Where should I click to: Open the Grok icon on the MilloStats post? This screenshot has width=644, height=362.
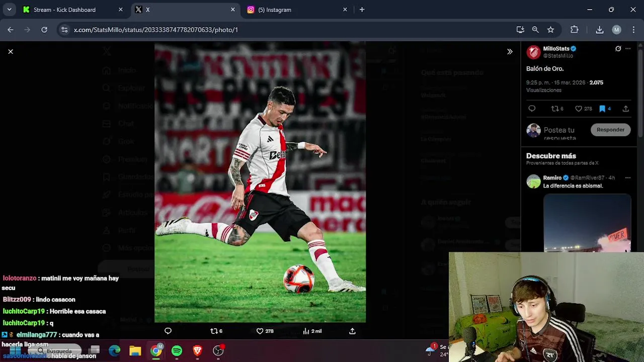pyautogui.click(x=618, y=49)
